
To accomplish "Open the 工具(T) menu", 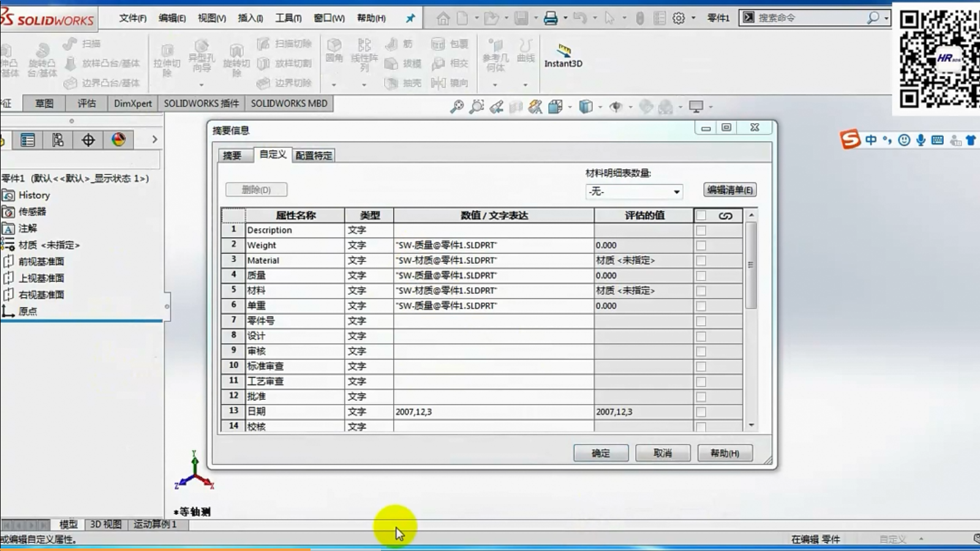I will [x=288, y=18].
